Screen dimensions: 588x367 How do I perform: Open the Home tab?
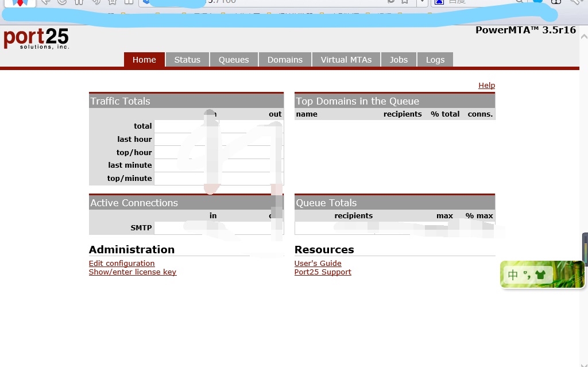tap(144, 60)
